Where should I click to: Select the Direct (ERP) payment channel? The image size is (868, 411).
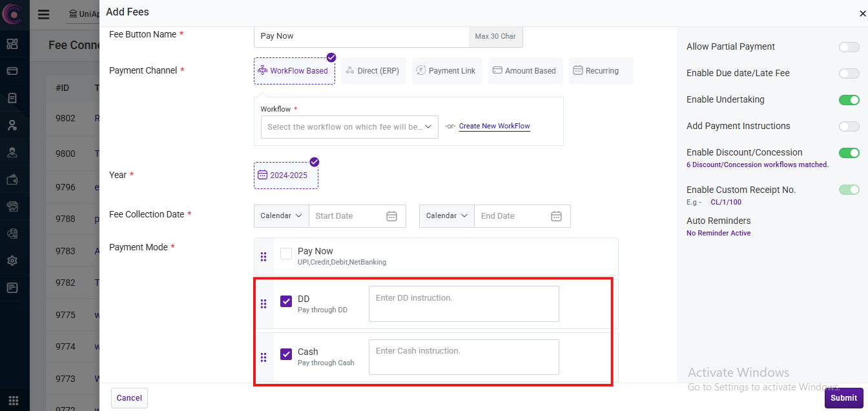coord(371,71)
